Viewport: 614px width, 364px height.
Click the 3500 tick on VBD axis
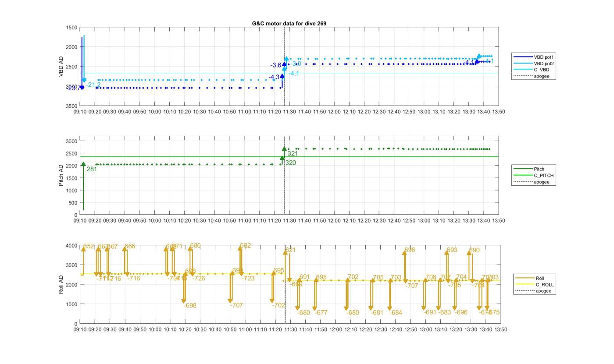(x=71, y=106)
